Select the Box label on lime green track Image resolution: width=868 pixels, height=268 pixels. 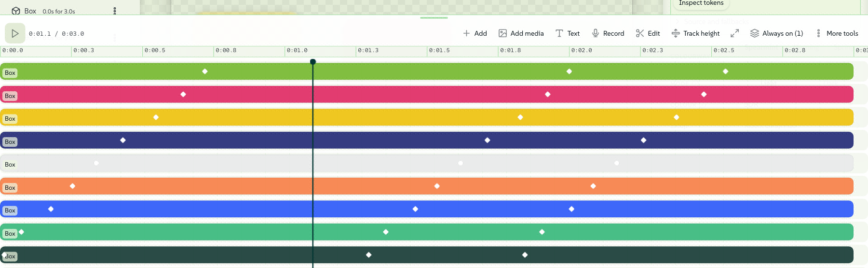click(x=10, y=73)
